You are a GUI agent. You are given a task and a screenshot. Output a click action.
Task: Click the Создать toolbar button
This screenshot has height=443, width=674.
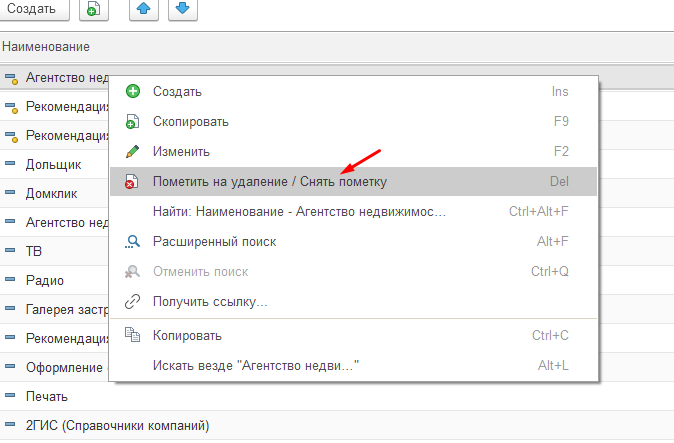point(34,9)
